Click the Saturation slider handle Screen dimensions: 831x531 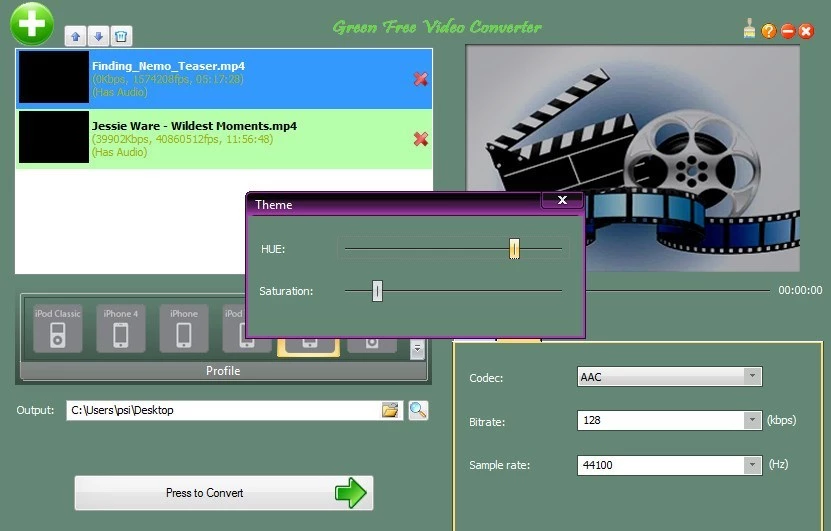(377, 291)
